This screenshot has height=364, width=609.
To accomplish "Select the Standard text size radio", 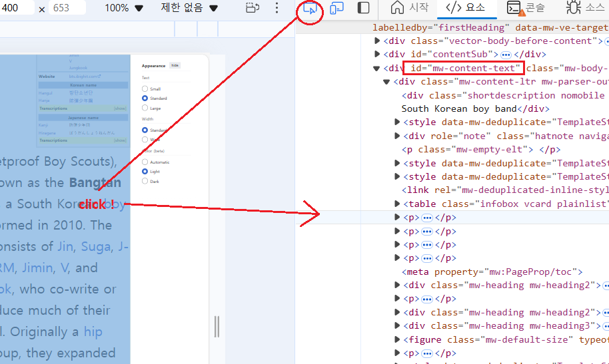I will point(145,98).
